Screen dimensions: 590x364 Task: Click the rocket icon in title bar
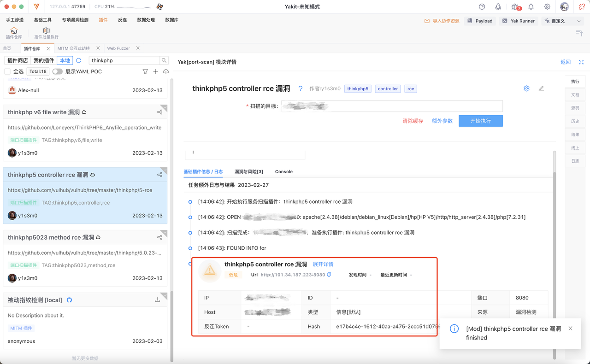pyautogui.click(x=498, y=7)
